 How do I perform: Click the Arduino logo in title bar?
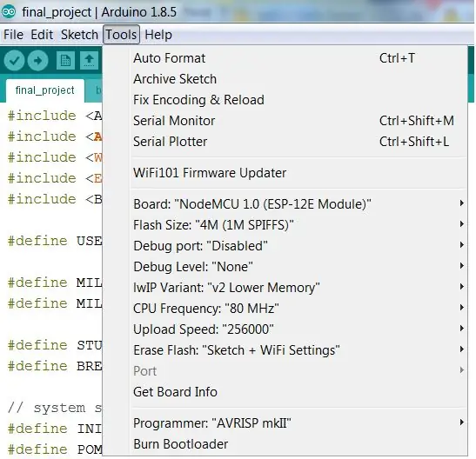coord(9,11)
